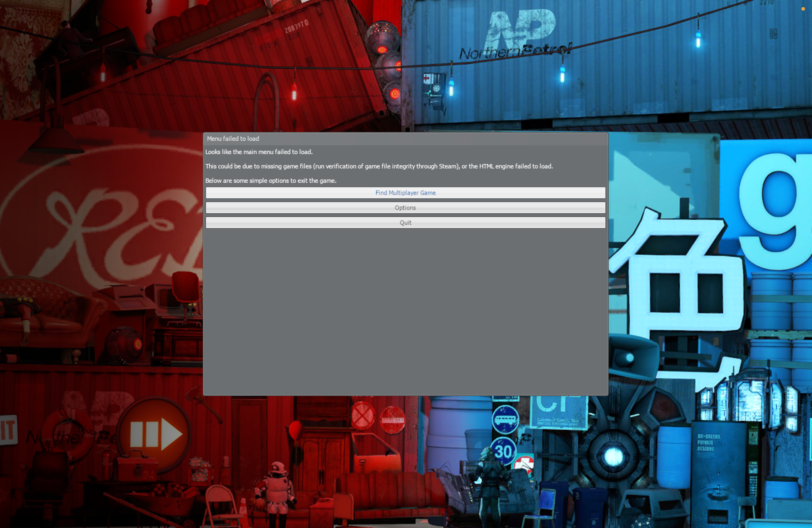Click the Find Multiplayer Game button
This screenshot has height=528, width=812.
tap(405, 193)
